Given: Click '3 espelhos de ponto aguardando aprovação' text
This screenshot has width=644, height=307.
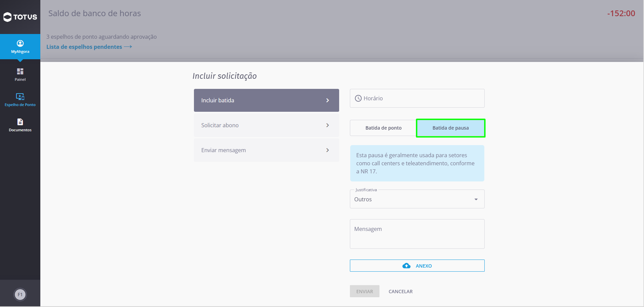Looking at the screenshot, I should pyautogui.click(x=102, y=37).
